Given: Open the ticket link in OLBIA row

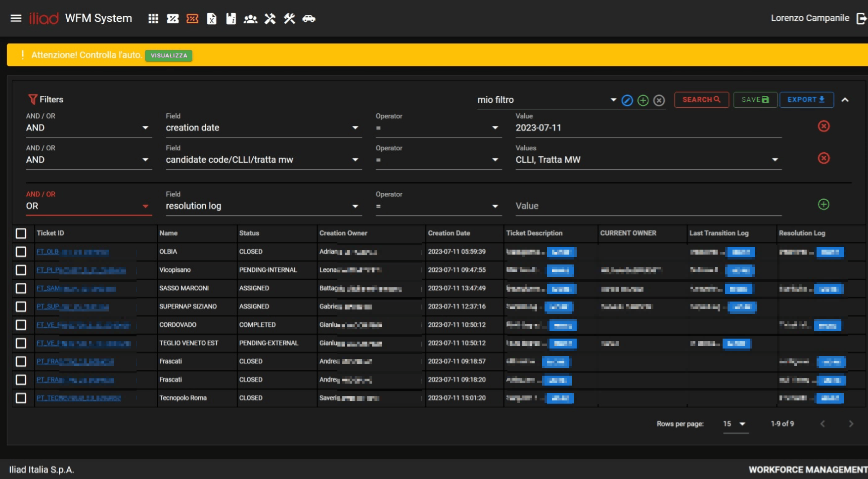Looking at the screenshot, I should click(72, 252).
